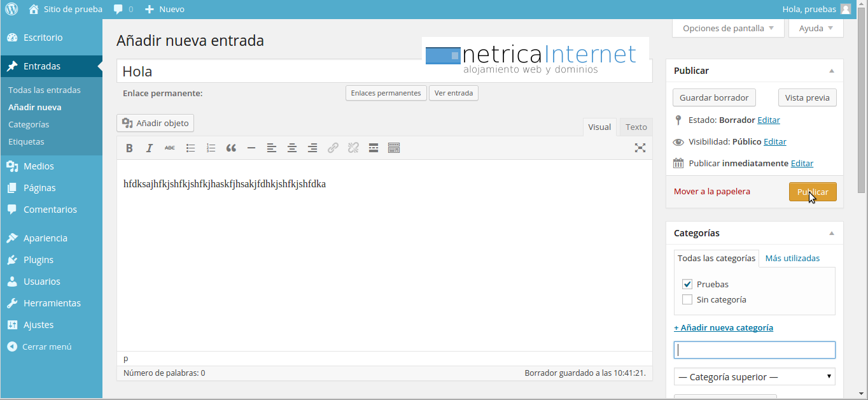This screenshot has width=868, height=400.
Task: Click the post title field Hola
Action: click(384, 71)
